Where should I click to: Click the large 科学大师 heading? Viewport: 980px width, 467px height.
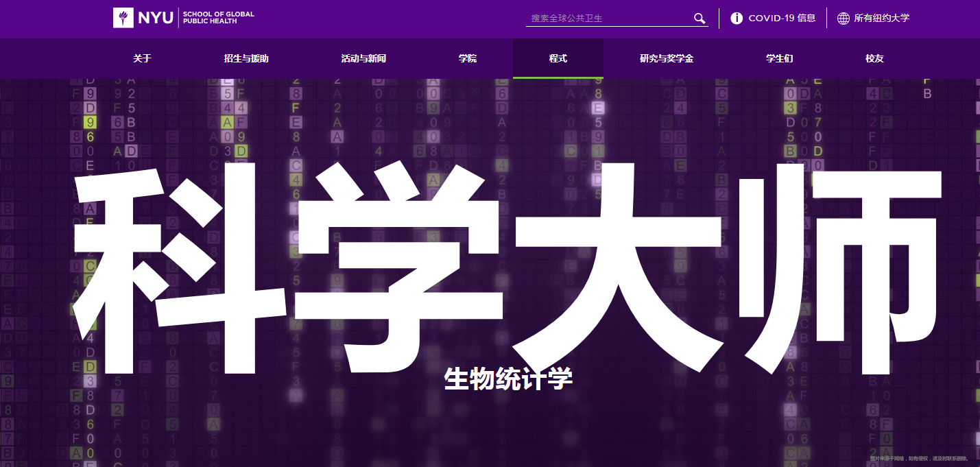tap(507, 267)
